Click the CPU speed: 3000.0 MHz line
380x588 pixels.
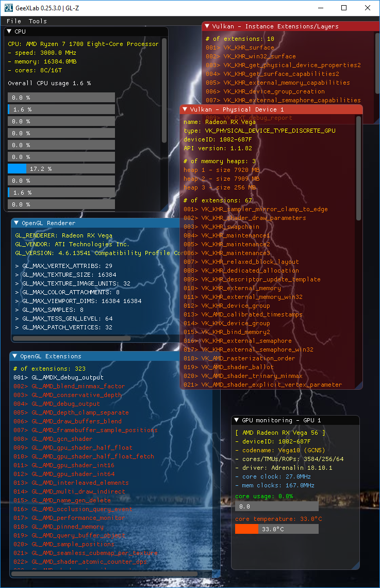point(42,53)
